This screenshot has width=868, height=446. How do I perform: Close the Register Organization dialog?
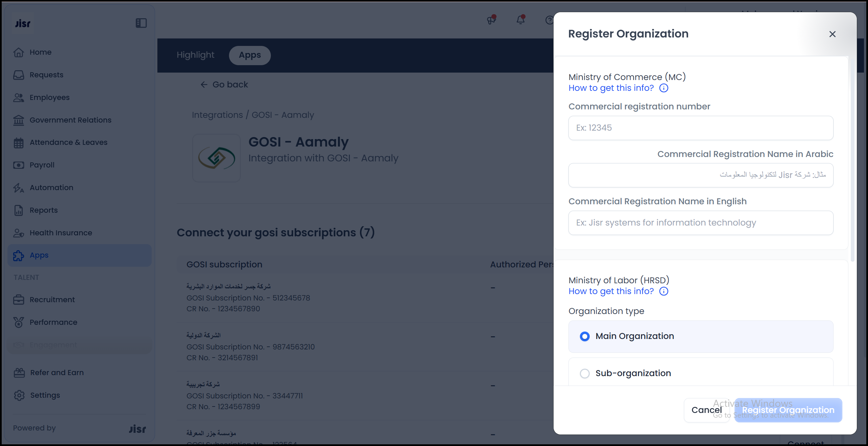tap(832, 34)
